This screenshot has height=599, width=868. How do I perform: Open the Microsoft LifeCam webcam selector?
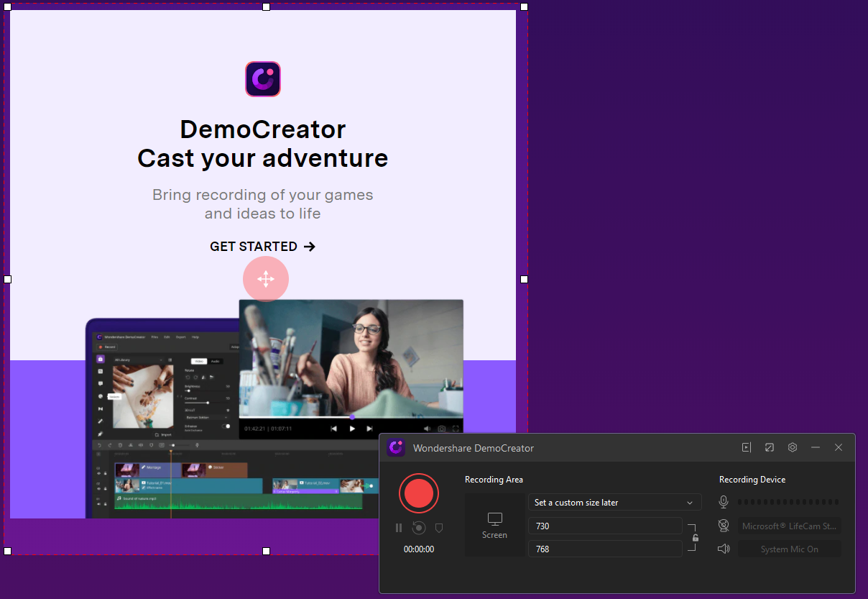click(789, 526)
